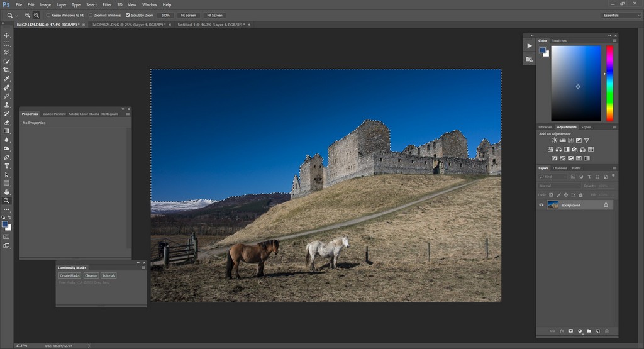
Task: Open the layer blend mode Normal dropdown
Action: click(x=558, y=186)
